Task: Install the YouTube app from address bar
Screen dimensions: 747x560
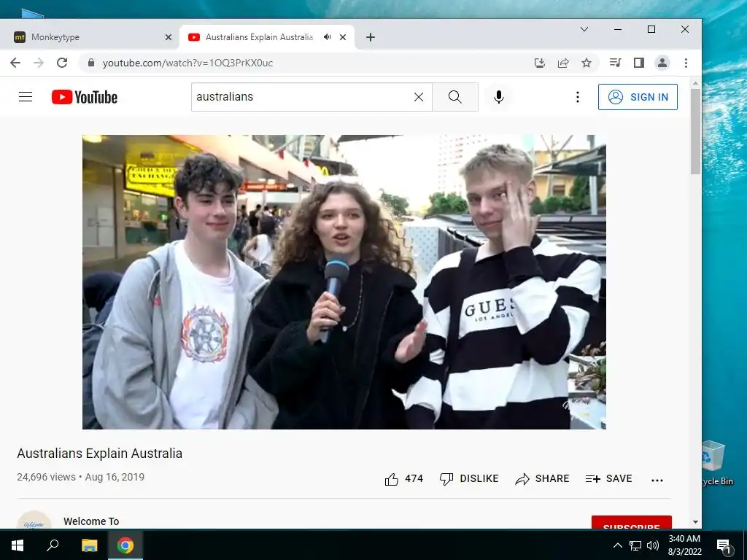Action: point(539,63)
